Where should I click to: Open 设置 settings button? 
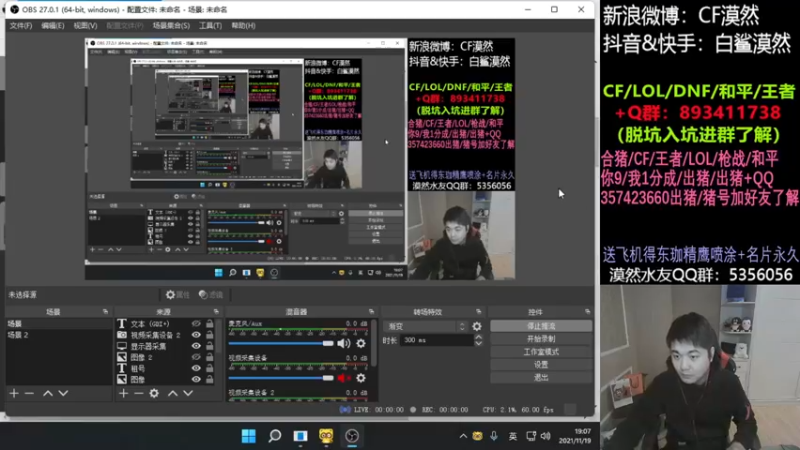click(x=541, y=364)
